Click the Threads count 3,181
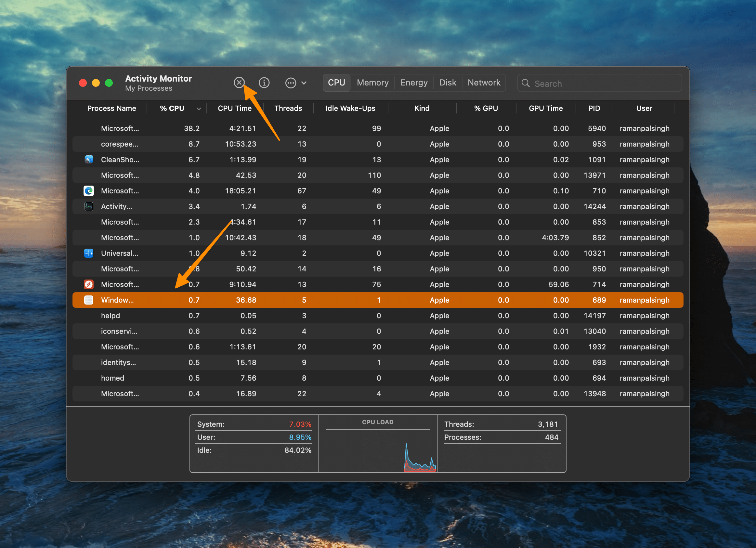Image resolution: width=756 pixels, height=548 pixels. click(548, 424)
